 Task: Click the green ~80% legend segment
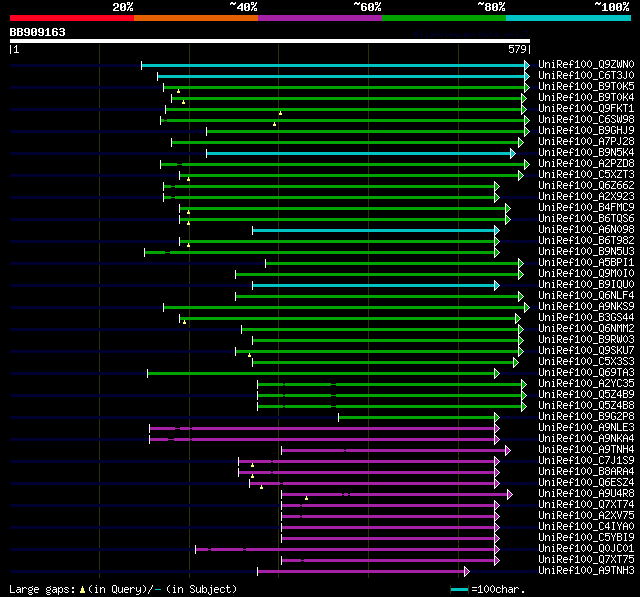pos(444,18)
